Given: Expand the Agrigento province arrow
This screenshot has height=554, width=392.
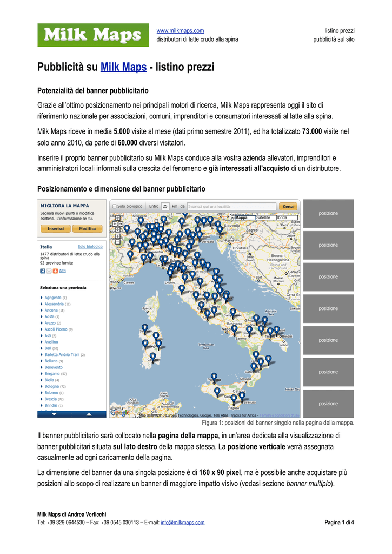Looking at the screenshot, I should [41, 298].
